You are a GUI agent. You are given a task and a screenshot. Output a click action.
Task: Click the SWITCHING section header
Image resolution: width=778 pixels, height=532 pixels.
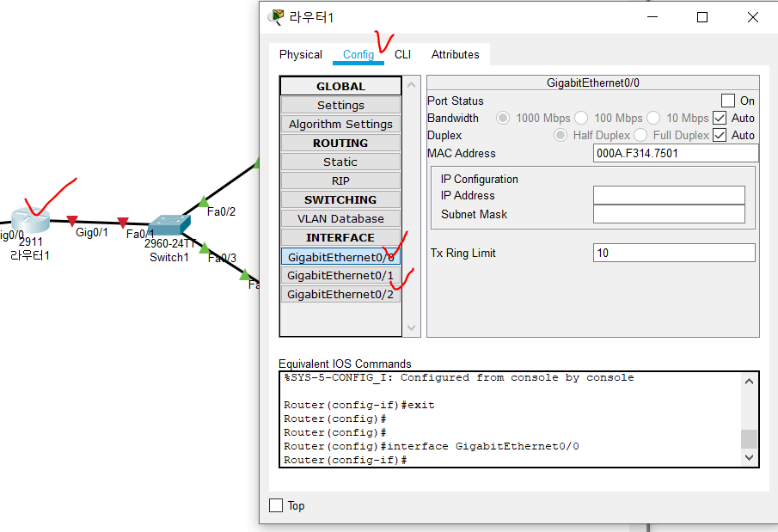341,199
